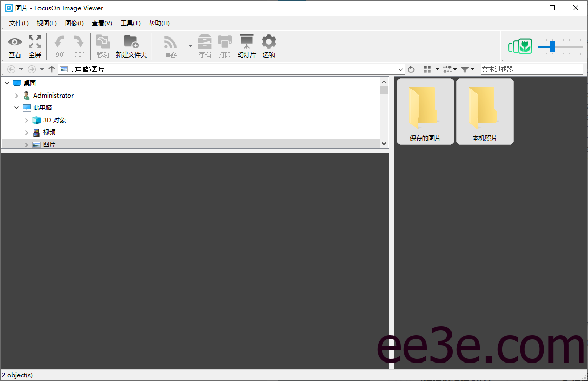Open the 新建文件夹 (New Folder) tool
Image resolution: width=588 pixels, height=381 pixels.
tap(131, 45)
